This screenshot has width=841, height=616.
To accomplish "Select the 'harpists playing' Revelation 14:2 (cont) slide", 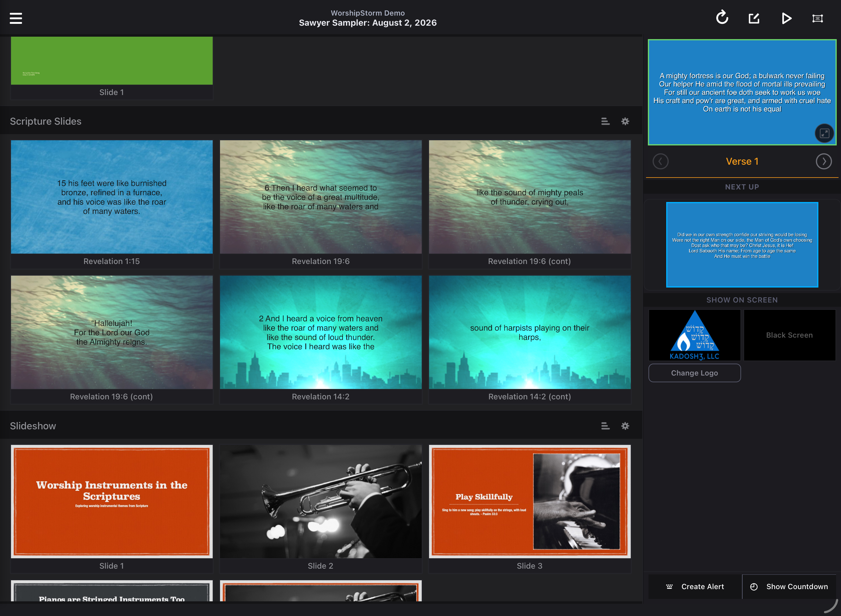I will [x=530, y=332].
